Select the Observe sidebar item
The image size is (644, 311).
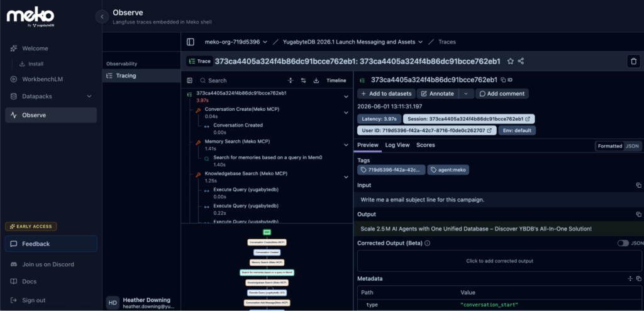click(x=51, y=115)
